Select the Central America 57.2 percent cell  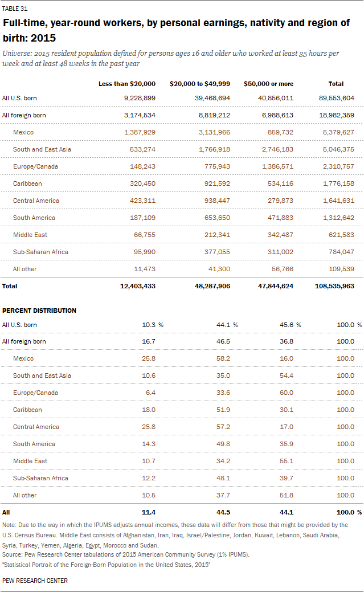coord(223,427)
